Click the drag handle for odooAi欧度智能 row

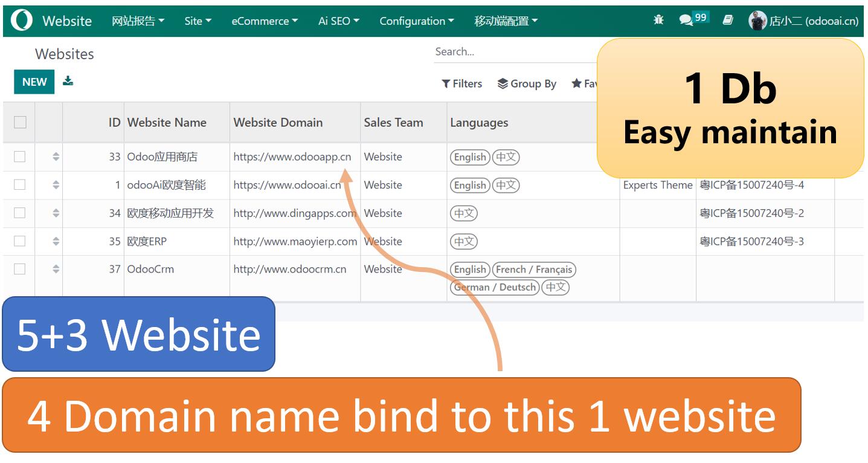pos(56,185)
